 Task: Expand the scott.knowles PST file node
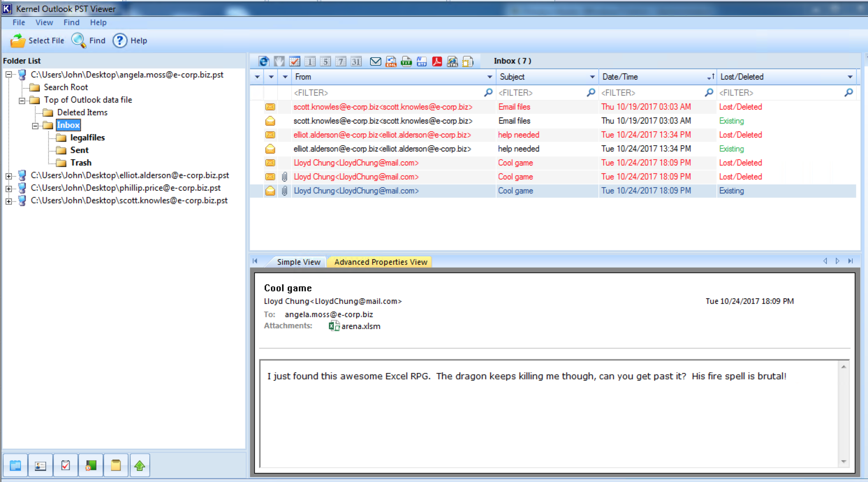click(9, 201)
